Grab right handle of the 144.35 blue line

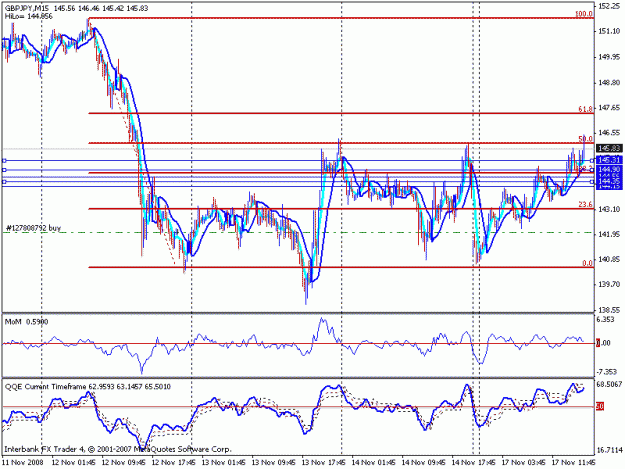tap(592, 182)
